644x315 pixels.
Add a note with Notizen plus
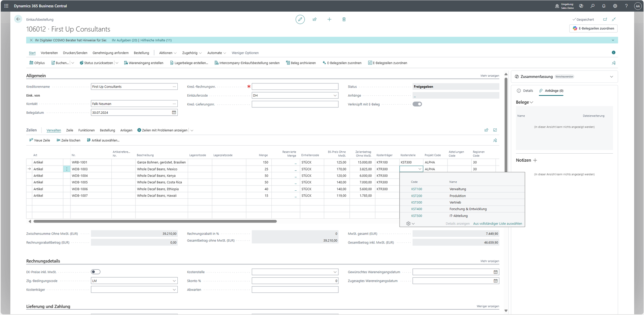click(x=535, y=160)
